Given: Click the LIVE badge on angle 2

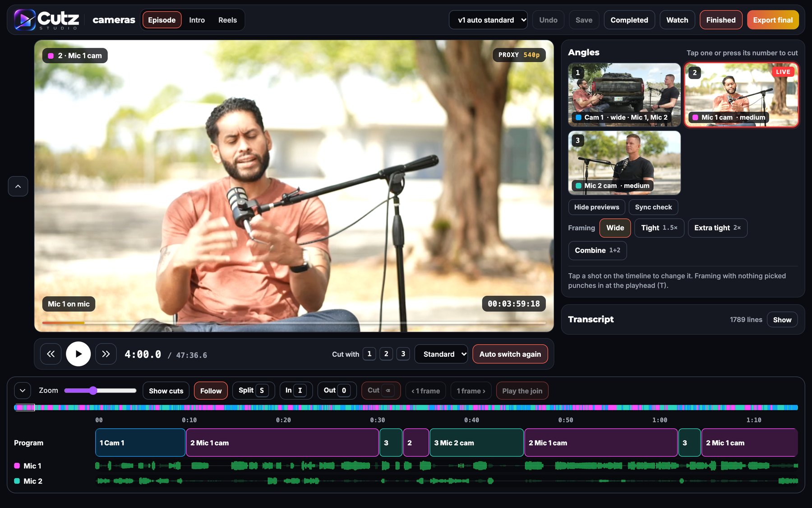Looking at the screenshot, I should (x=783, y=72).
